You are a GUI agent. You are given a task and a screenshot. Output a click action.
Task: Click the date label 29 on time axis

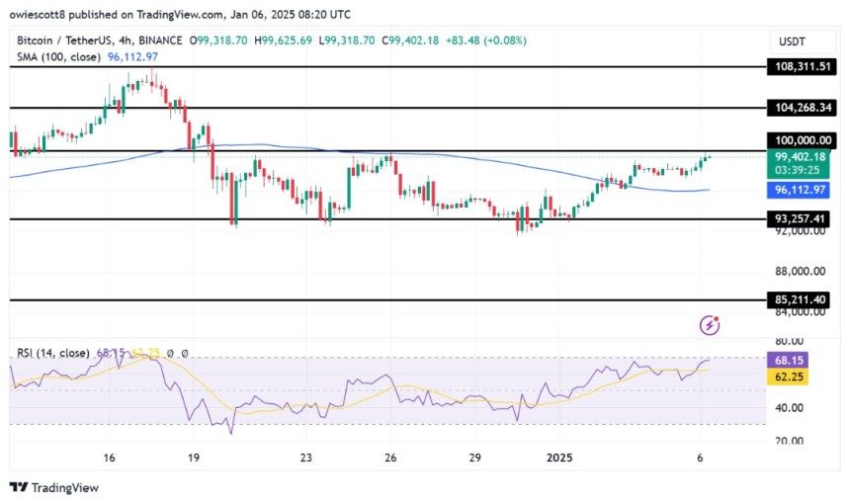(474, 458)
